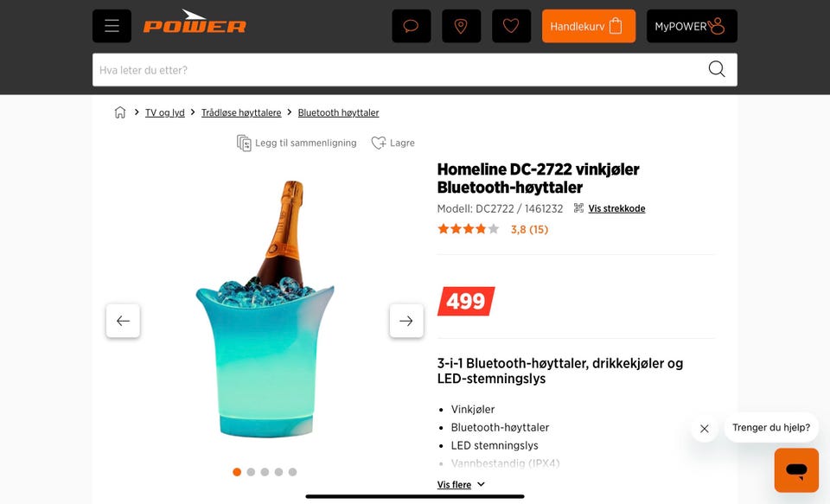Show previous product image arrow
The width and height of the screenshot is (830, 504).
[123, 321]
